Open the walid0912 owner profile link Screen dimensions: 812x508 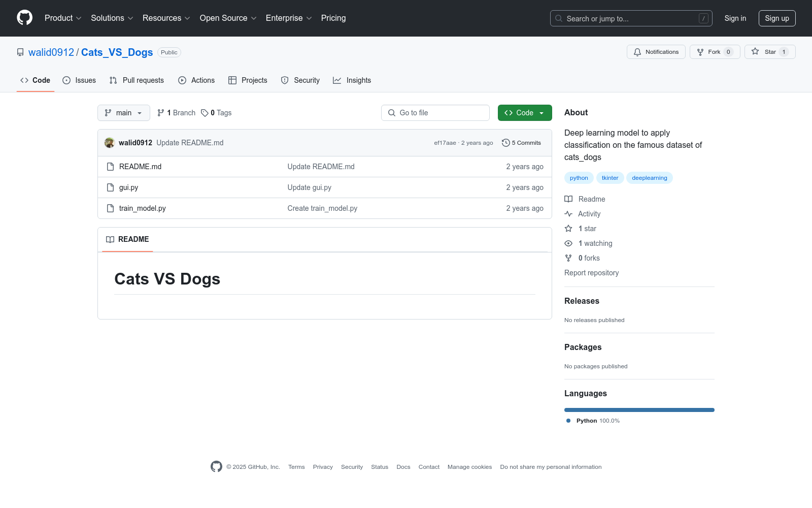[x=51, y=52]
